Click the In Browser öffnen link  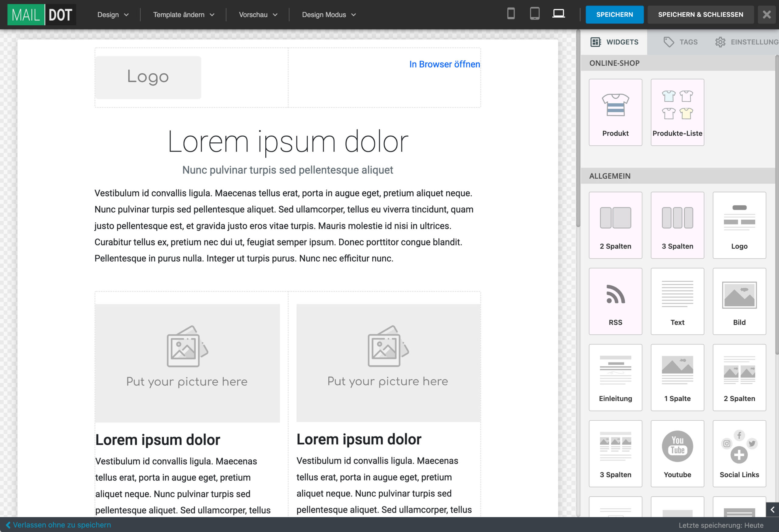[444, 64]
